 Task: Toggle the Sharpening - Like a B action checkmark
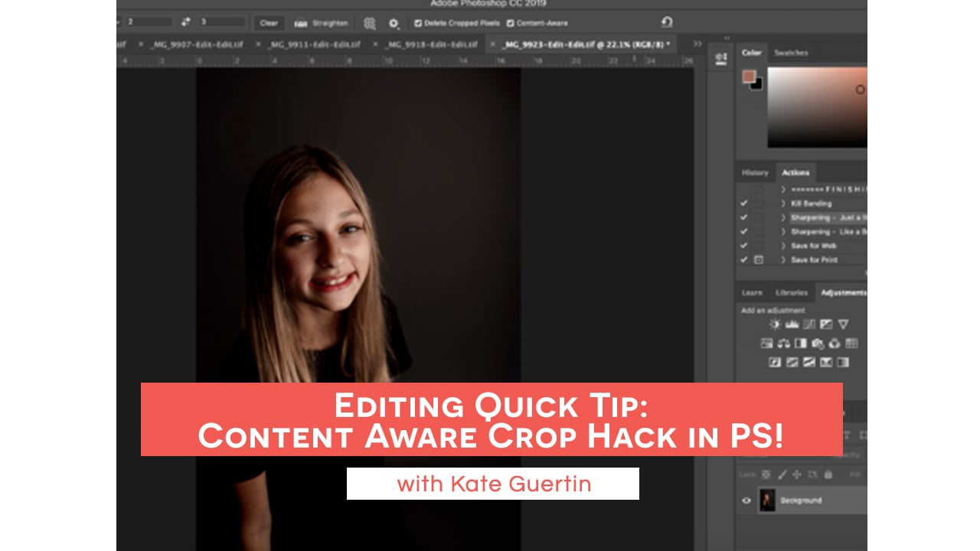[744, 231]
